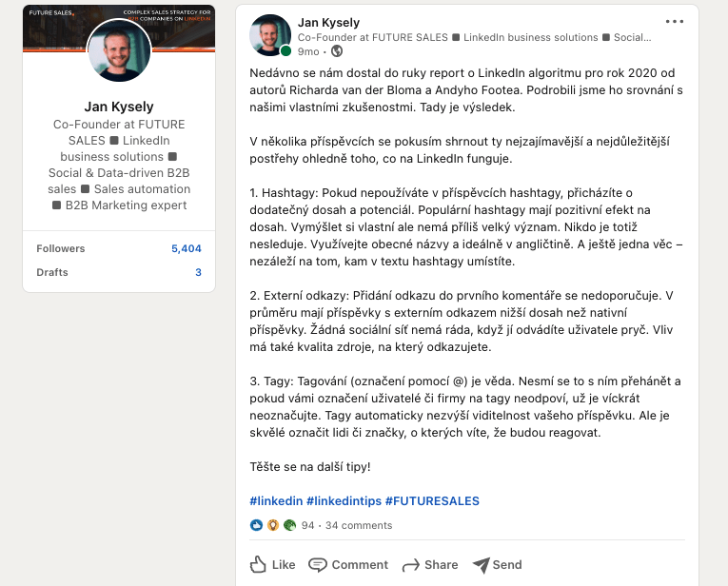The image size is (728, 586).
Task: Click the green clapping celebrate reaction emoji
Action: [x=289, y=525]
